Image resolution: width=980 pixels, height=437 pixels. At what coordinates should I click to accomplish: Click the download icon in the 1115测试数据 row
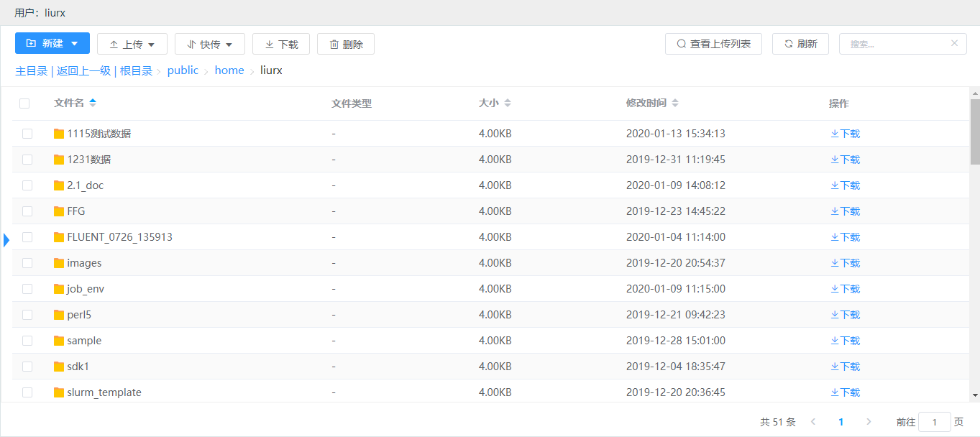(835, 134)
